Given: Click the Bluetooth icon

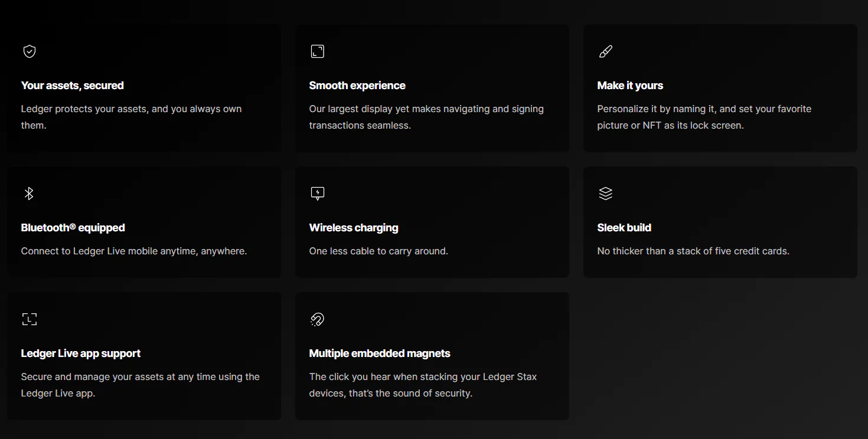Looking at the screenshot, I should (x=29, y=194).
